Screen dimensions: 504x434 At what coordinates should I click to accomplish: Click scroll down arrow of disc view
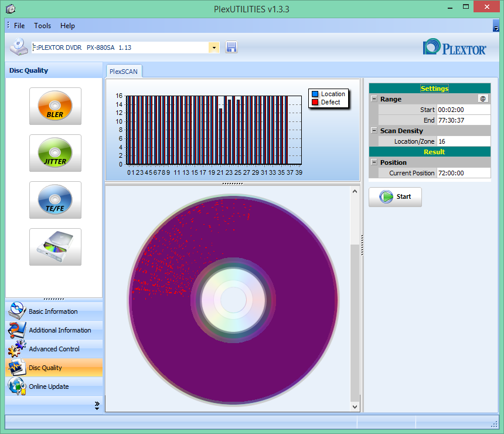point(355,406)
